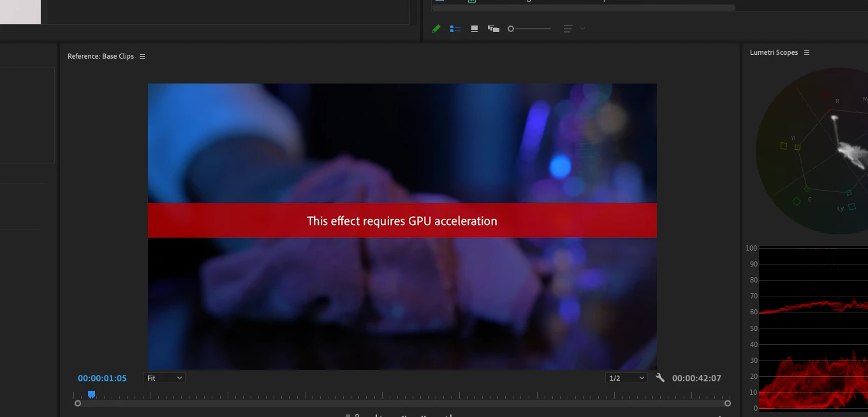Image resolution: width=868 pixels, height=417 pixels.
Task: Click the blue playhead on monitor time ruler
Action: coord(91,395)
